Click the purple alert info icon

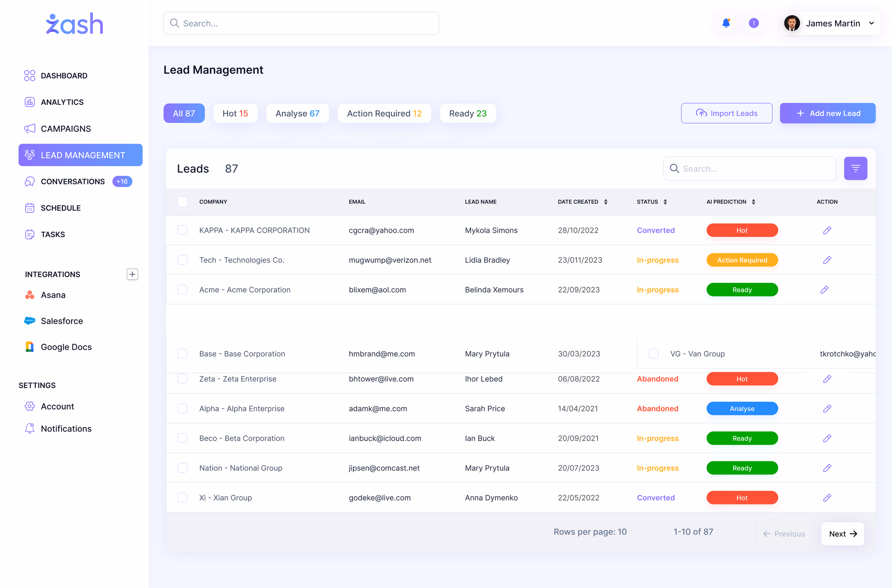click(754, 23)
